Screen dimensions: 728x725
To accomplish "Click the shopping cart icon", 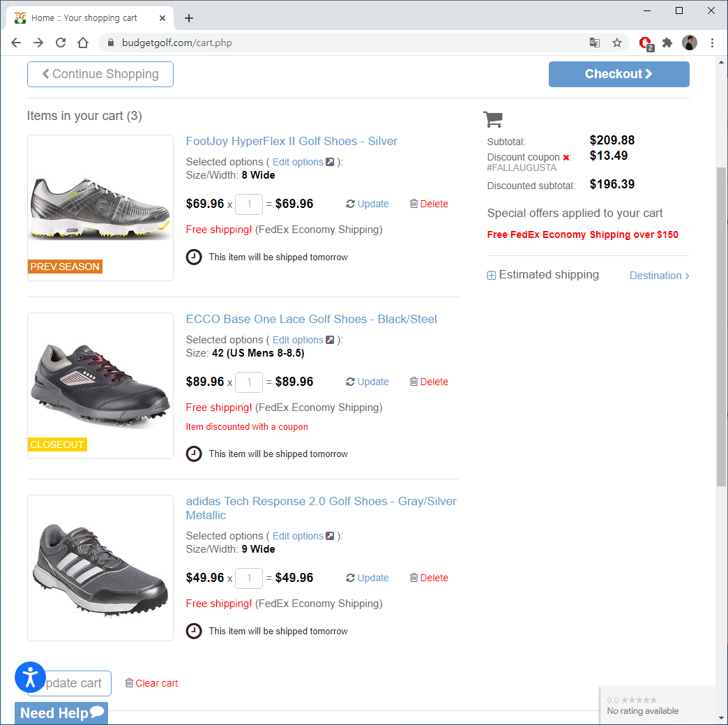I will click(493, 119).
